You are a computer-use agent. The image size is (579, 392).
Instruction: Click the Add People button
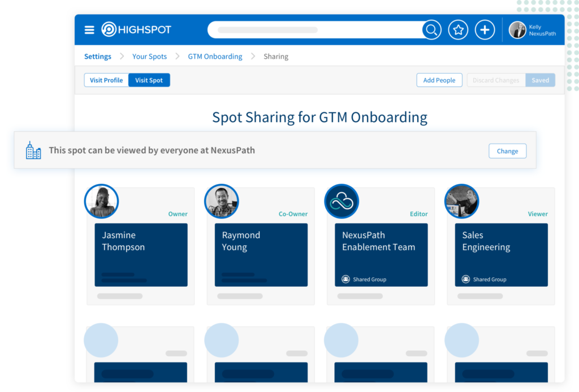439,80
